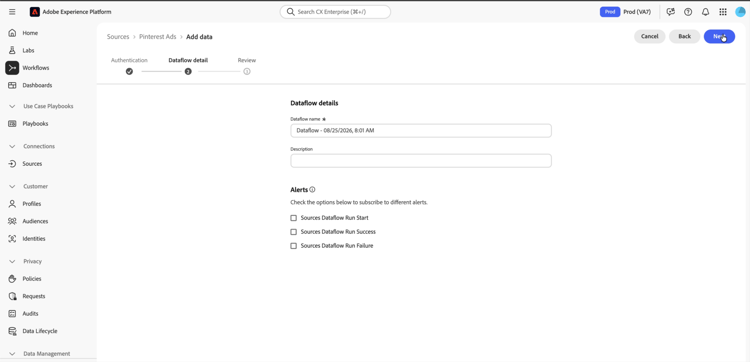This screenshot has width=750, height=362.
Task: Collapse the Customer section
Action: coord(12,186)
